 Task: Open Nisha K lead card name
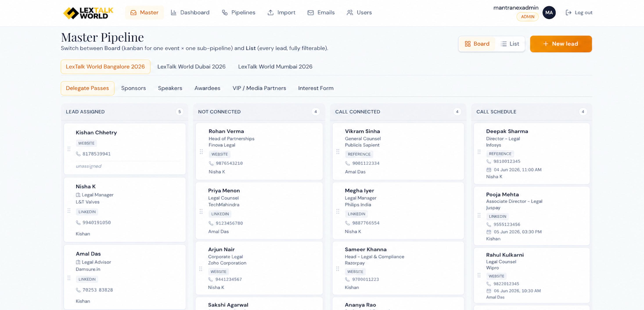coord(86,186)
